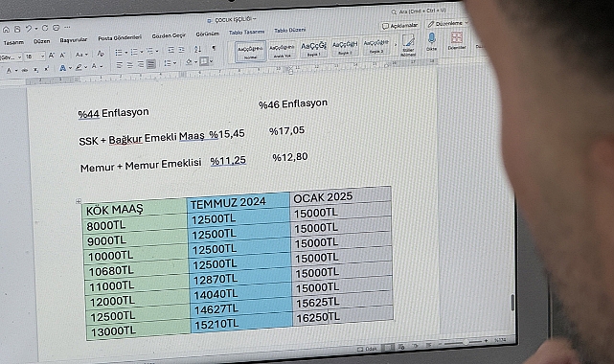
Task: Click the font color A button
Action: click(x=94, y=66)
